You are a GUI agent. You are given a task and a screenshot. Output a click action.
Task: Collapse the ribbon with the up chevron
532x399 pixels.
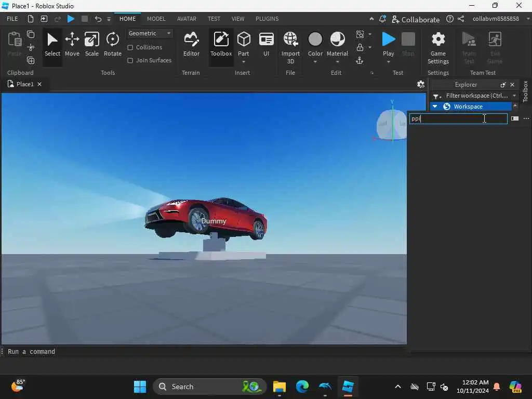click(x=371, y=19)
